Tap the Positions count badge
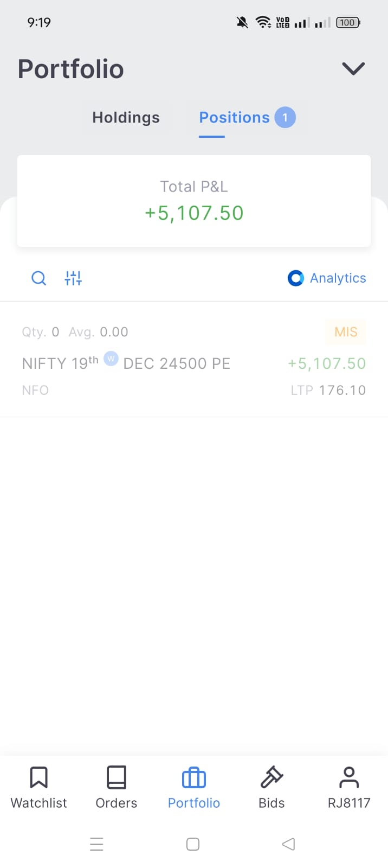Screen dimensions: 388x868 click(x=285, y=118)
